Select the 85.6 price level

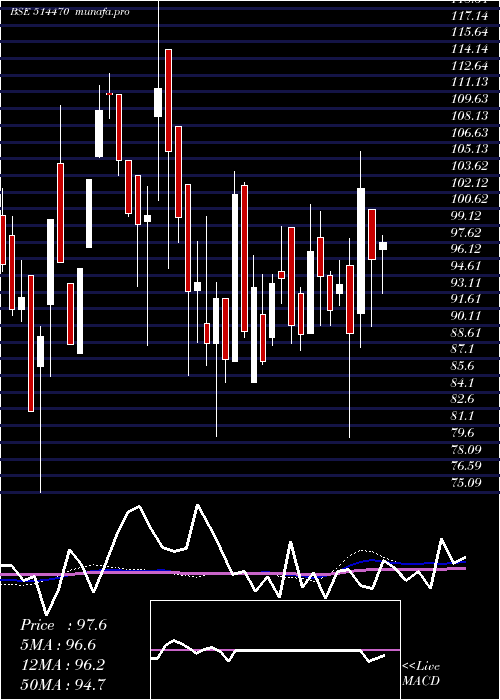(x=462, y=366)
